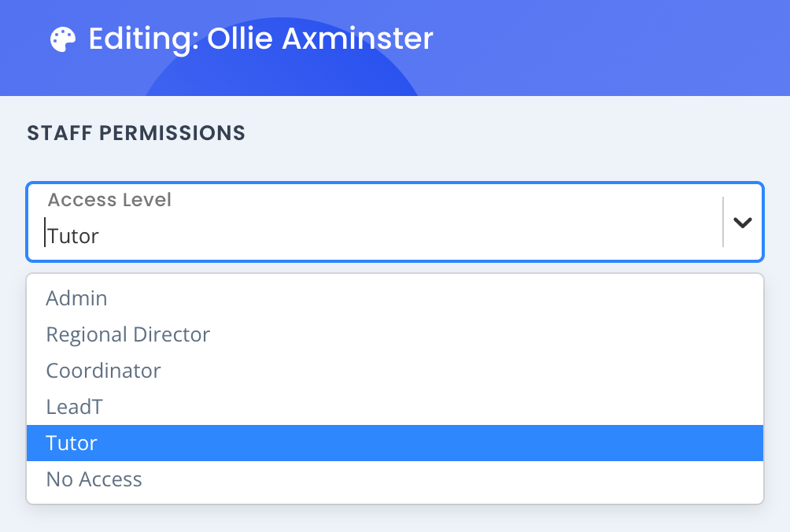
Task: Choose the highlighted Tutor option
Action: tap(395, 443)
